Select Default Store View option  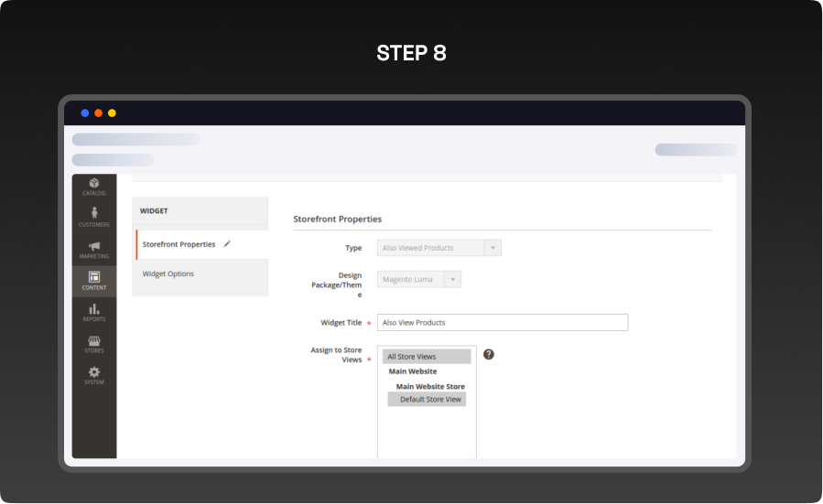coord(429,400)
